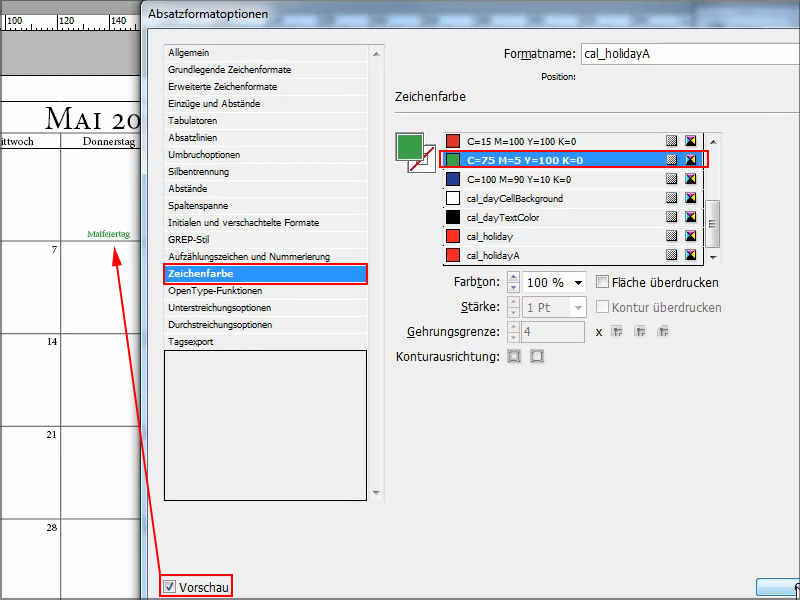The image size is (800, 600).
Task: Click down arrow of category list scrollbar
Action: point(377,493)
